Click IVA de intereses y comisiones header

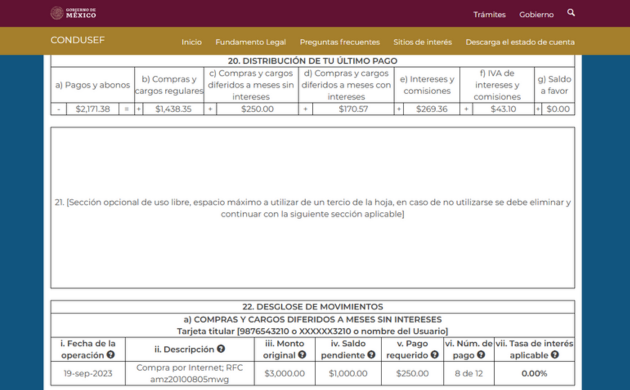pyautogui.click(x=497, y=85)
